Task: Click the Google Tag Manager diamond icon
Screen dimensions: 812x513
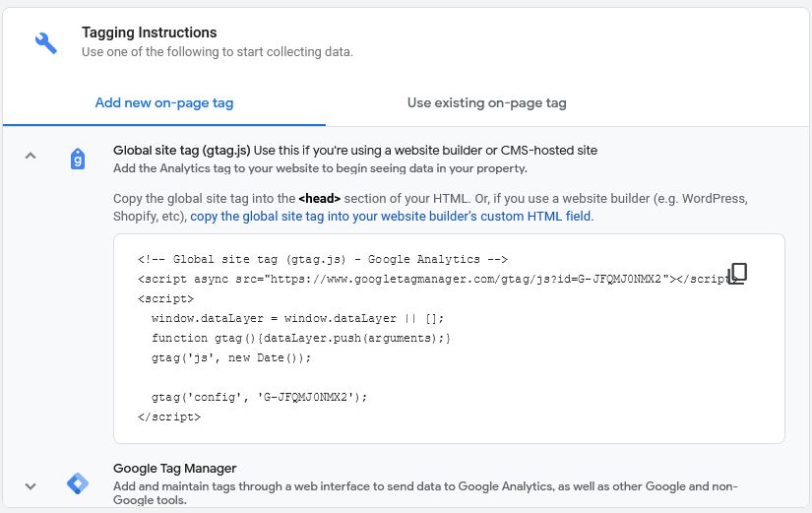Action: (78, 483)
